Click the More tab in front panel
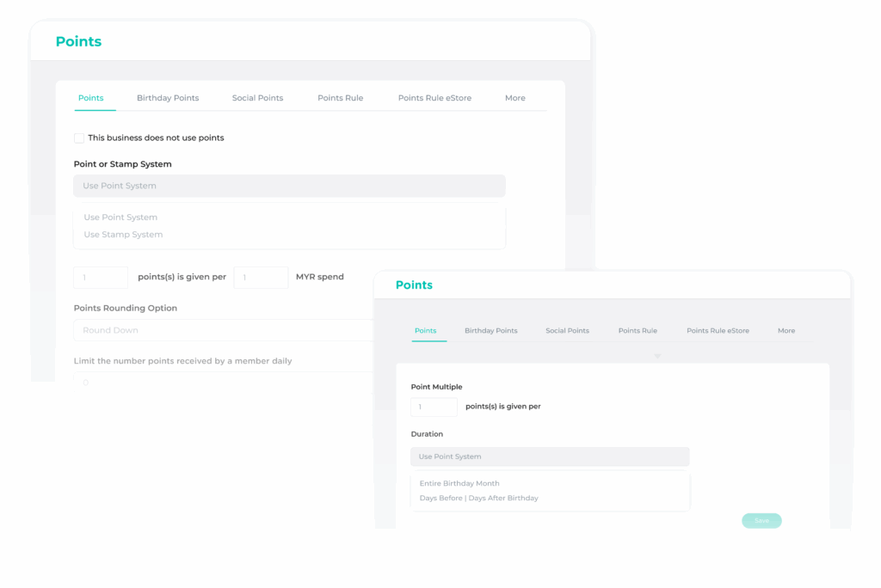The image size is (881, 588). point(786,331)
